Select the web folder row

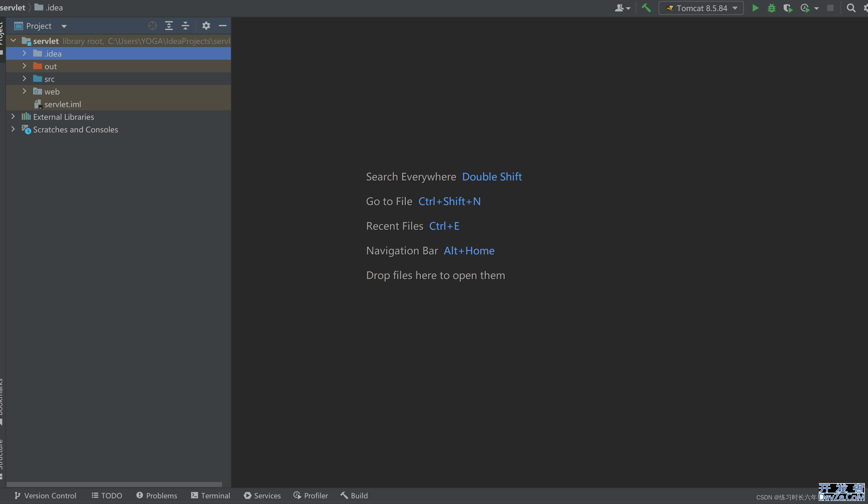[118, 92]
